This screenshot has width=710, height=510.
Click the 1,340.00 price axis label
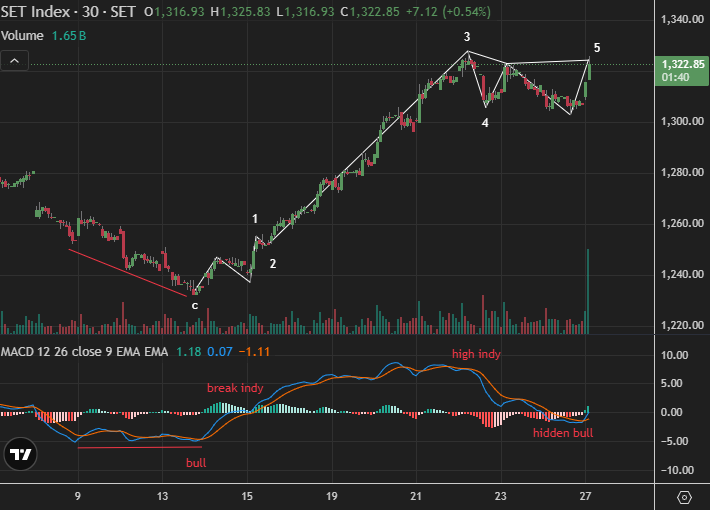click(x=682, y=19)
